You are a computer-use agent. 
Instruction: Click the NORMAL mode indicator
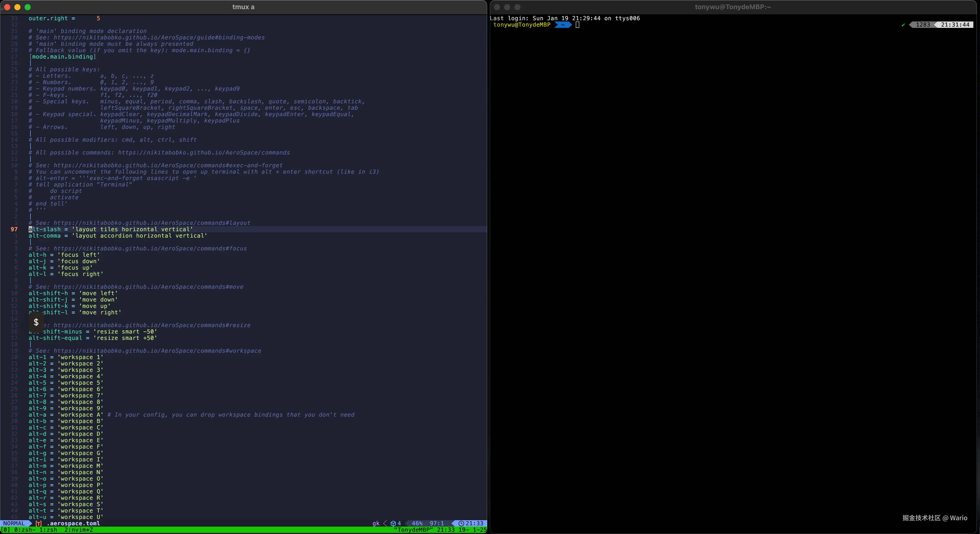tap(14, 523)
